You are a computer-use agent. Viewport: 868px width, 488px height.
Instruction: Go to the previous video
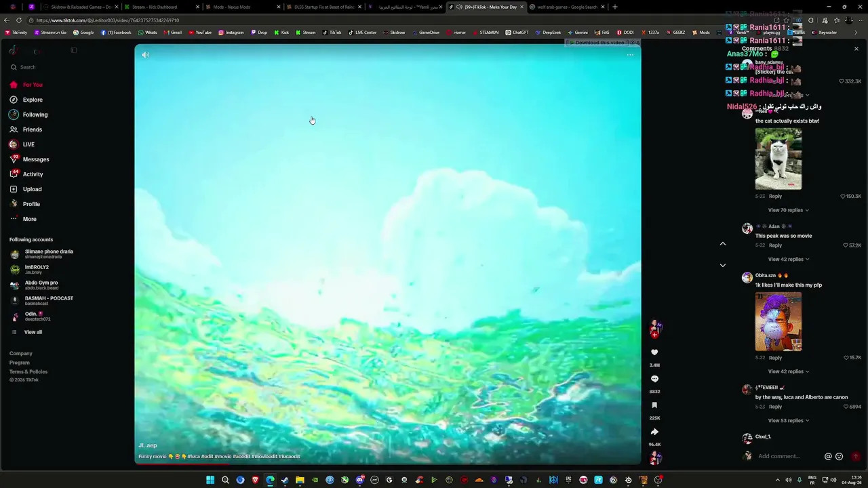tap(723, 243)
